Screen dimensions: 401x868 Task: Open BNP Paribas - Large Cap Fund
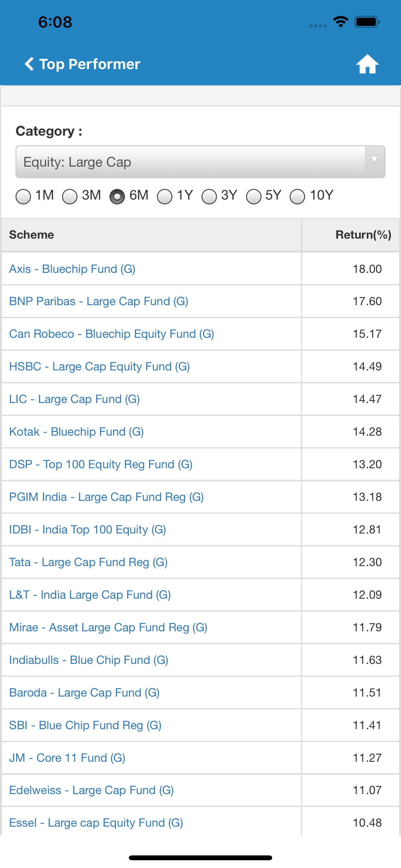point(98,301)
